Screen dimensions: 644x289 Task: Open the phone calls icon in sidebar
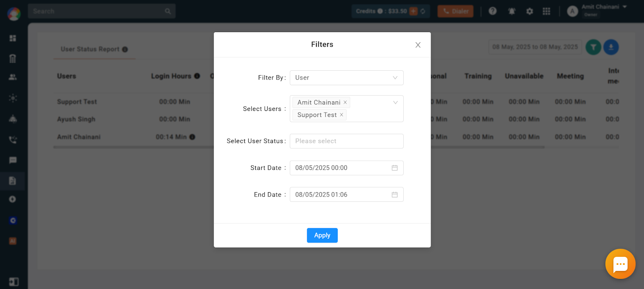coord(13,140)
